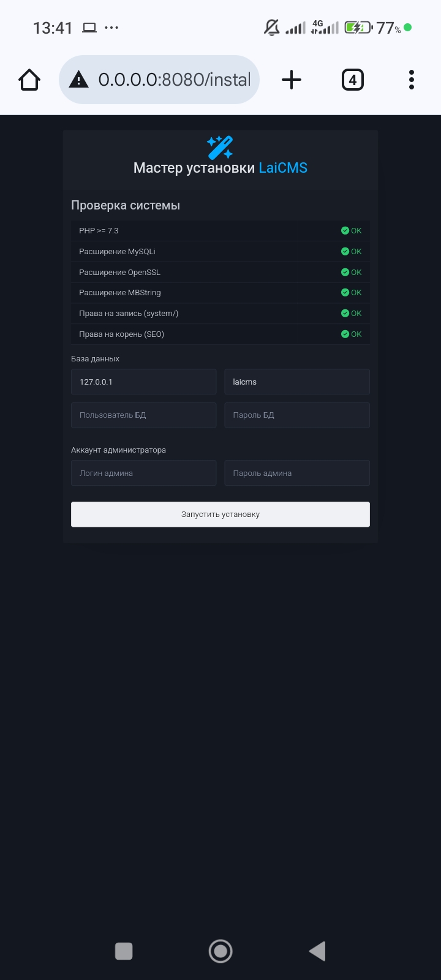Focus the database name field laicms
The image size is (441, 980).
click(x=296, y=382)
